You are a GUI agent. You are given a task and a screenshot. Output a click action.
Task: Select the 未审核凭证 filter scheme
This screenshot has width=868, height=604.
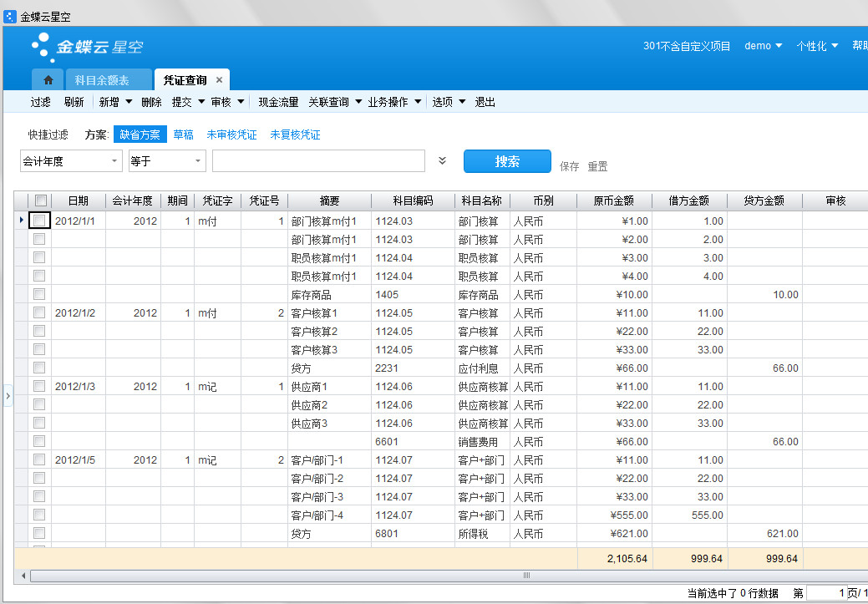point(231,135)
